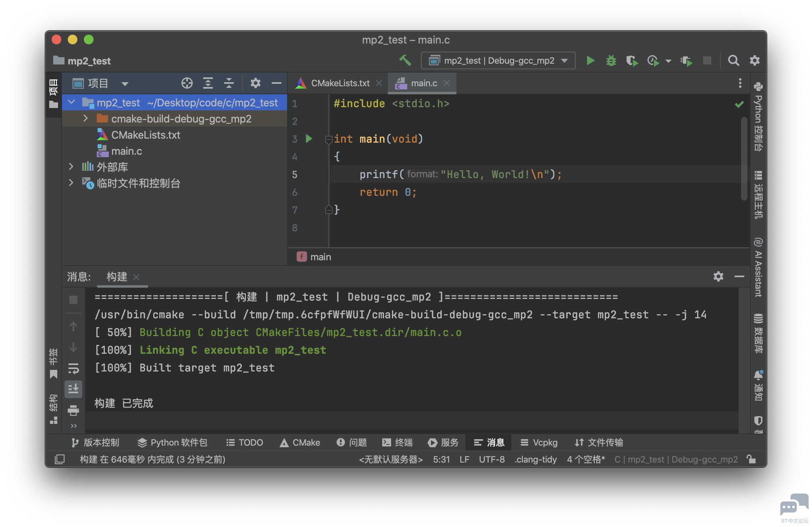Close the main.c tab
This screenshot has height=527, width=812.
[447, 83]
